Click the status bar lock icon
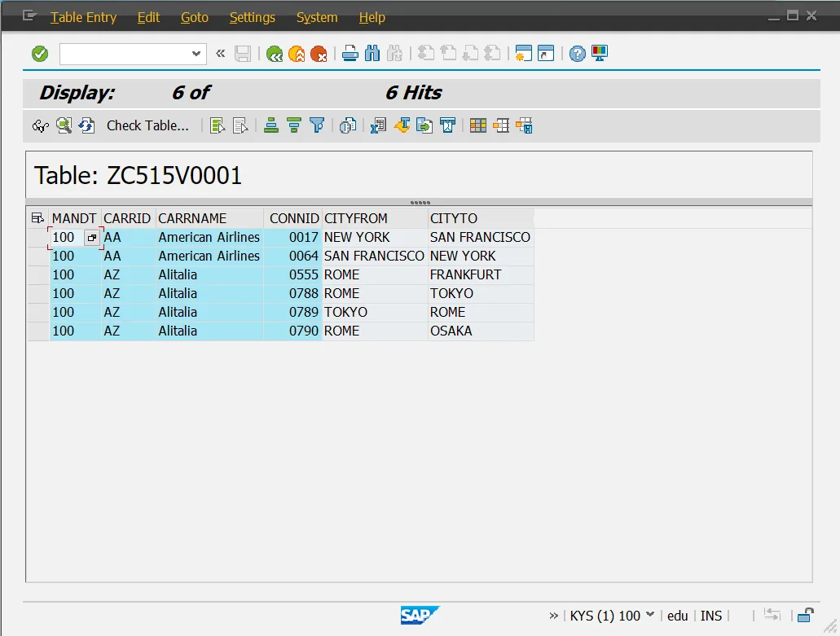840x636 pixels. (x=805, y=616)
